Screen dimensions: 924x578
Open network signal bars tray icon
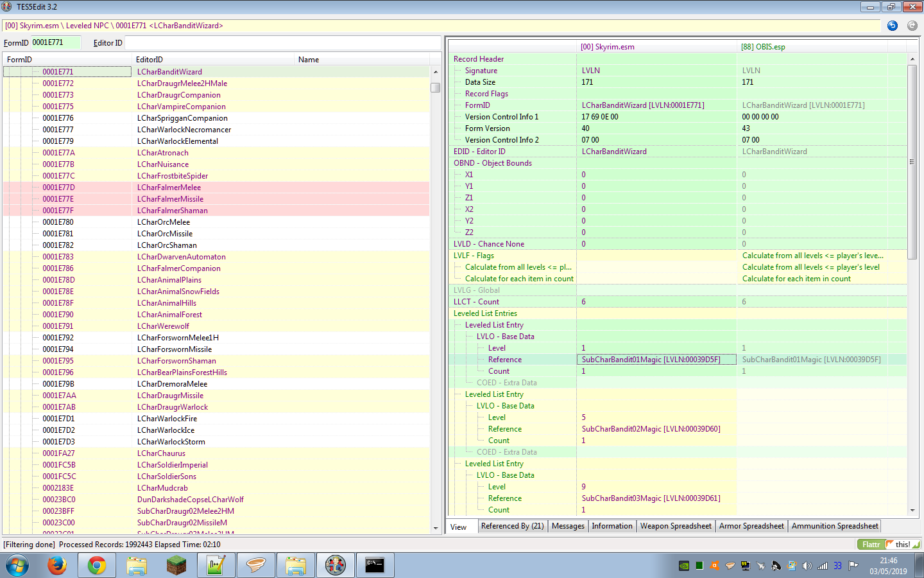[823, 566]
